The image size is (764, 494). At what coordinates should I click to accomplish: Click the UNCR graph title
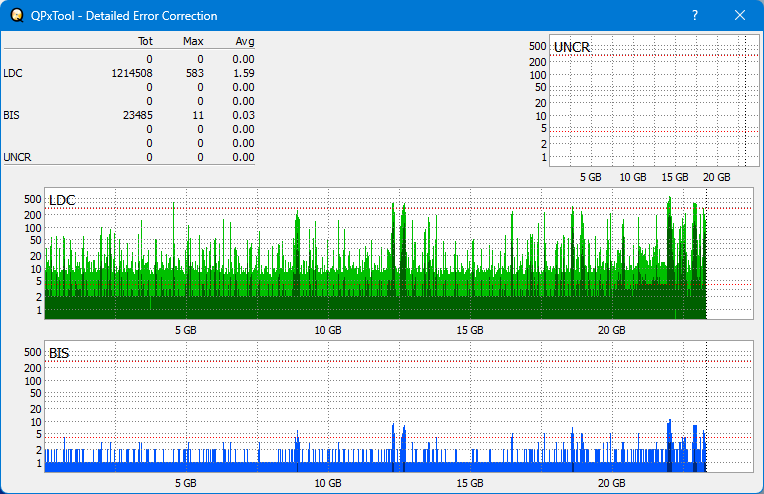pyautogui.click(x=572, y=47)
